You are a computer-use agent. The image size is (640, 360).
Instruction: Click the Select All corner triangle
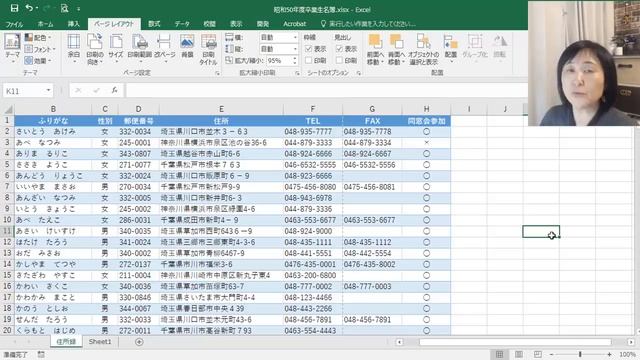tap(8, 109)
